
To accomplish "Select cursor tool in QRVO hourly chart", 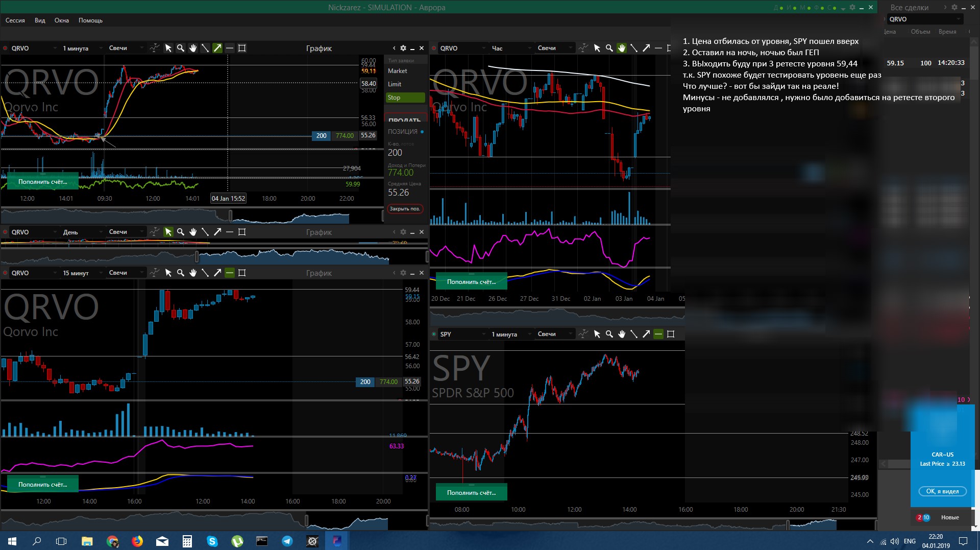I will pos(597,48).
